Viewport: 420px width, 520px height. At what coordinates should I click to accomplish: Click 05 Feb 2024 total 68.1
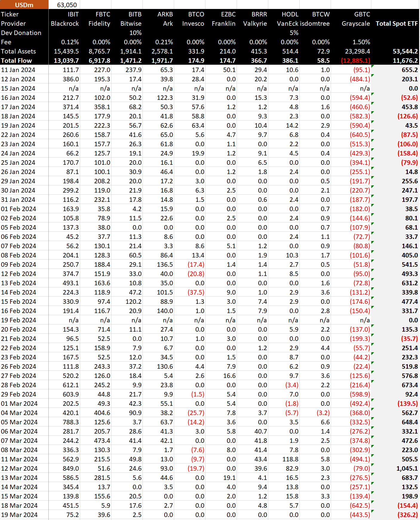coord(411,228)
